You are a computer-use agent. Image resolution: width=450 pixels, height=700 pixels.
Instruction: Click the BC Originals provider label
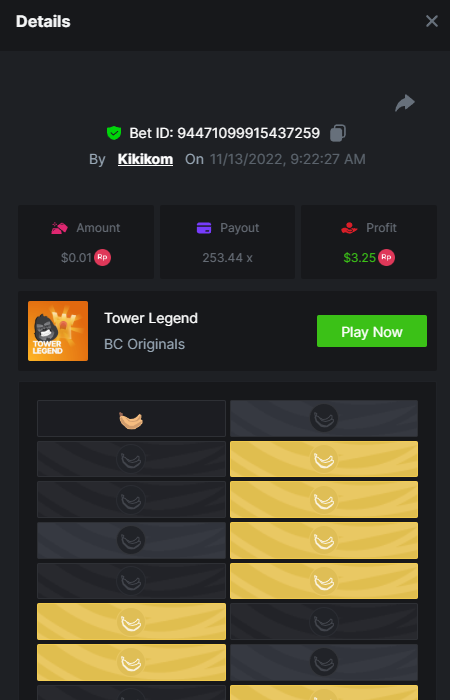144,344
